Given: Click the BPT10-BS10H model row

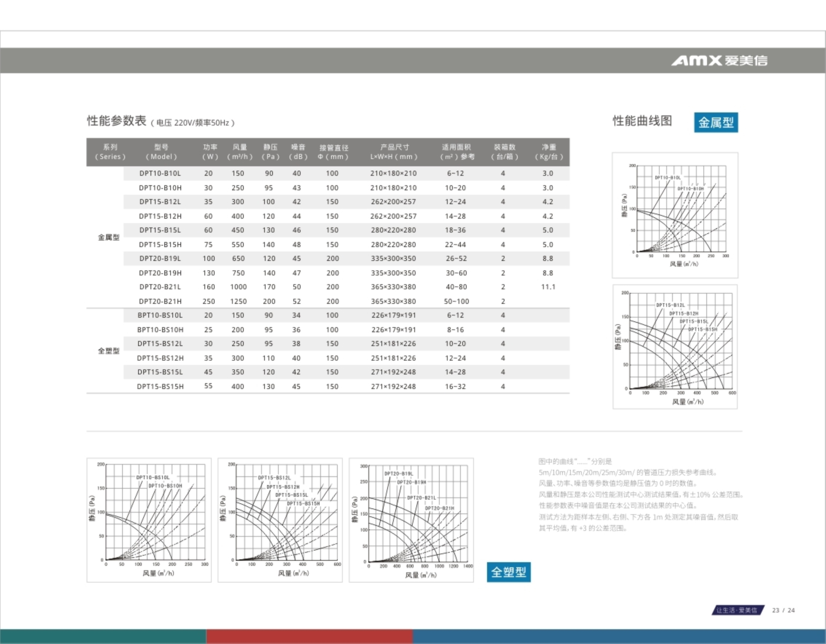Looking at the screenshot, I should click(160, 330).
